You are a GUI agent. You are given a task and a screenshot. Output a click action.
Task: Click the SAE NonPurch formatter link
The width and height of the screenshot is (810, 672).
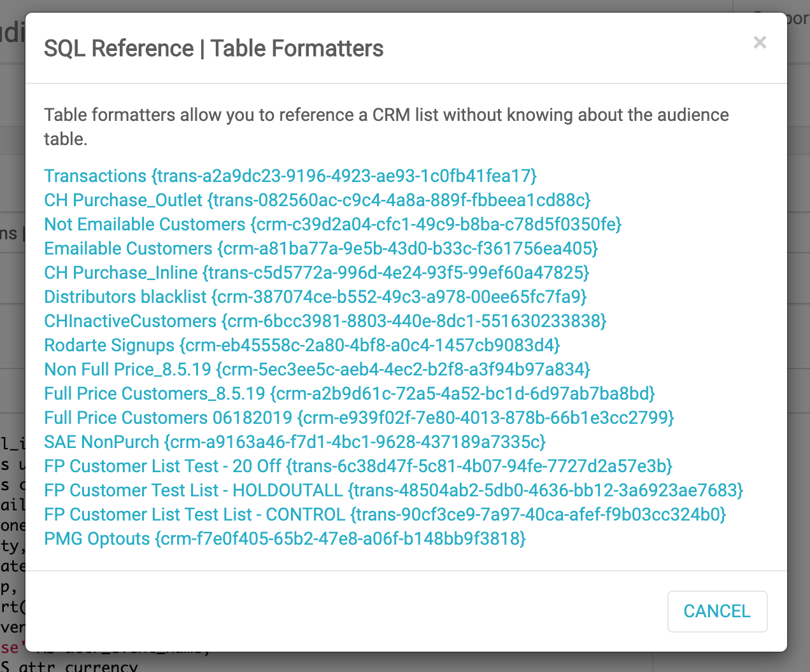[x=295, y=442]
